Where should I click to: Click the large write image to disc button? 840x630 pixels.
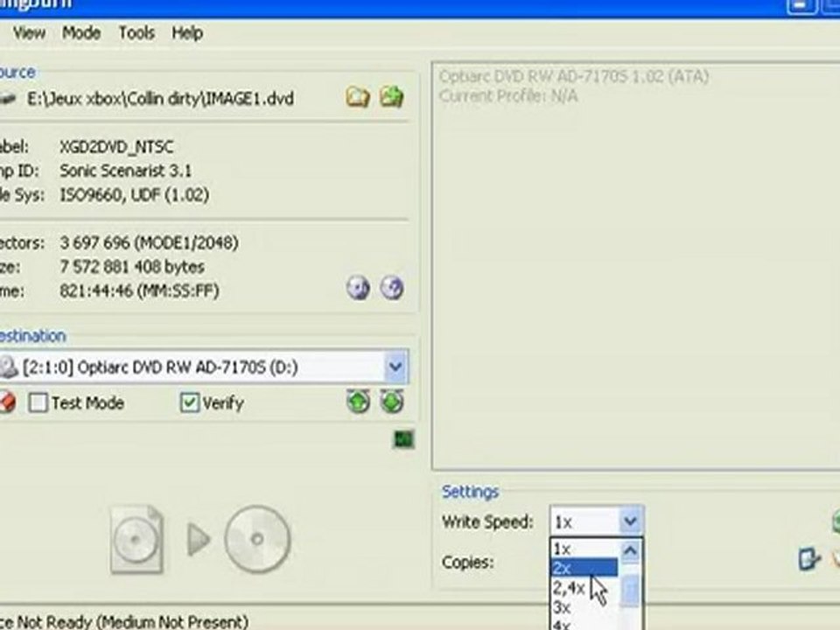[x=200, y=540]
